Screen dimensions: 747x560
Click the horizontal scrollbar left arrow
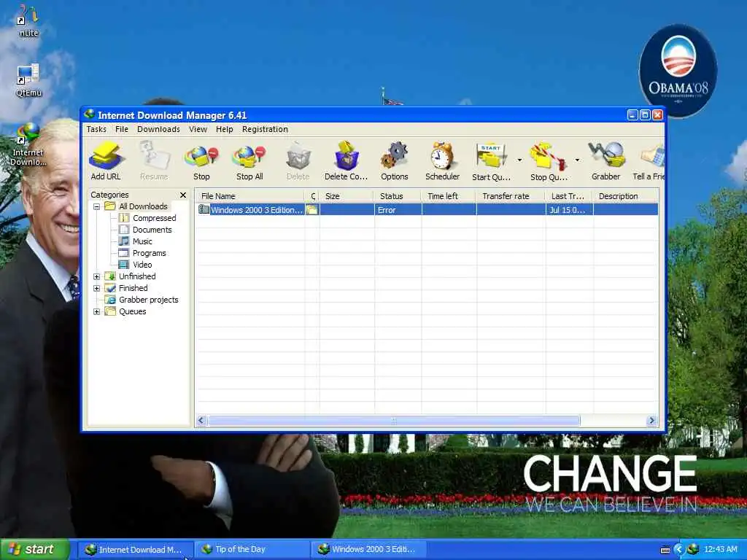[x=201, y=421]
